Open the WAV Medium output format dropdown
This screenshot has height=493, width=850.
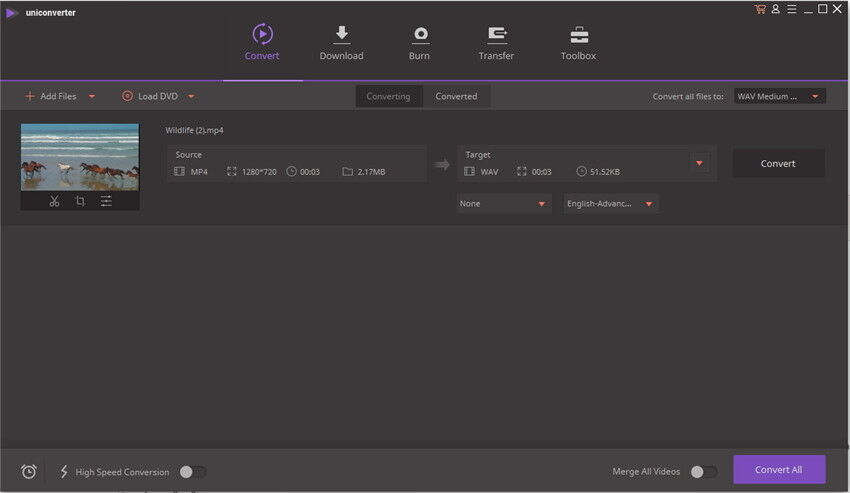tap(779, 96)
